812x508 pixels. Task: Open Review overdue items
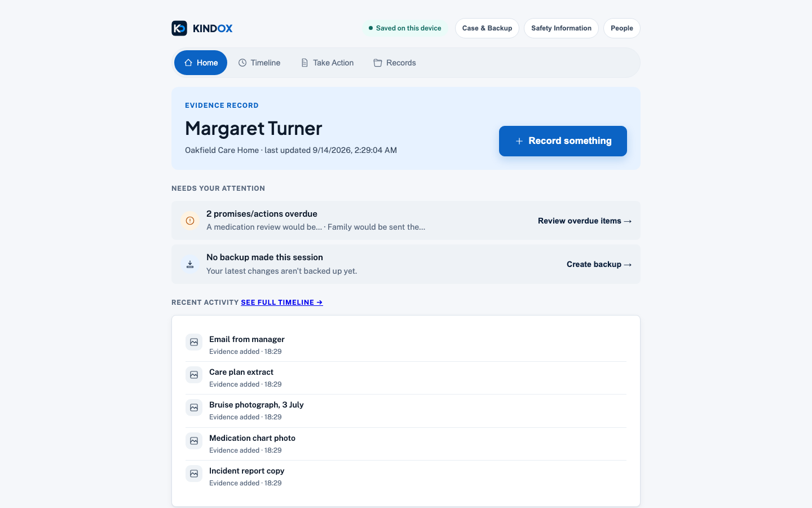[x=585, y=221]
